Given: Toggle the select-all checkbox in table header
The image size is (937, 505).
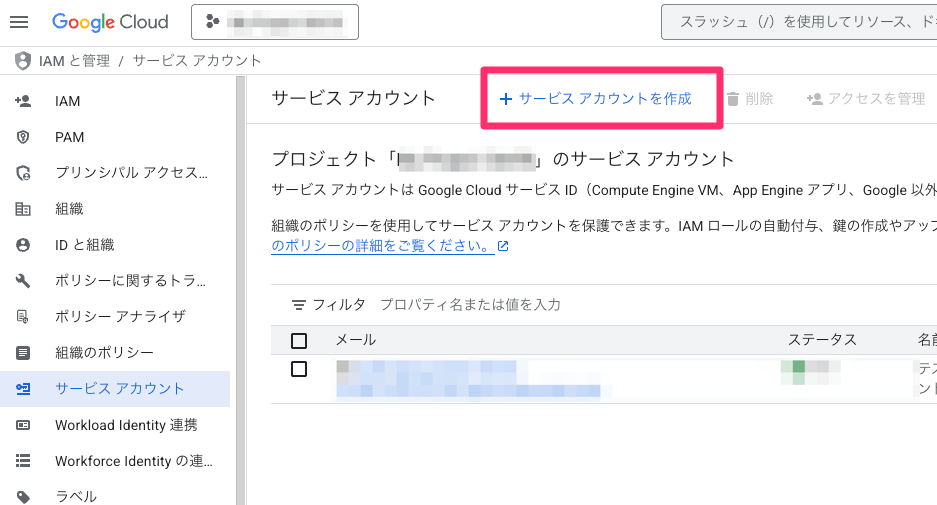Looking at the screenshot, I should (299, 341).
